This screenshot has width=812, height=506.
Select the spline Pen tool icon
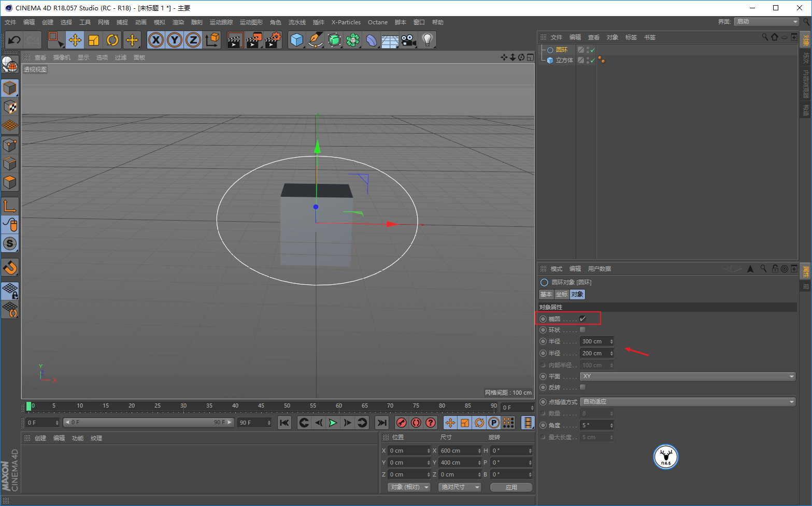point(316,40)
